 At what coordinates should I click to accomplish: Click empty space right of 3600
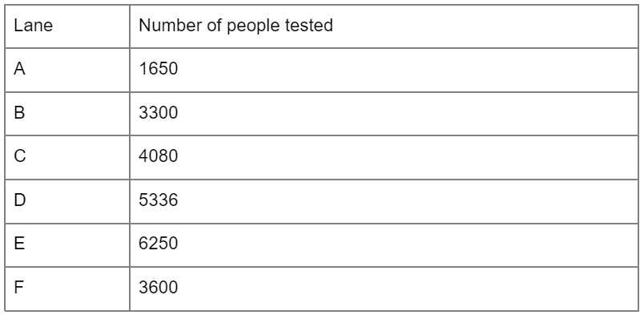coord(407,289)
